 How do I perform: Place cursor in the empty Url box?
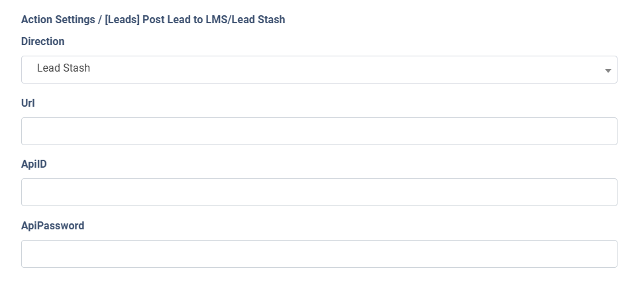pyautogui.click(x=319, y=131)
